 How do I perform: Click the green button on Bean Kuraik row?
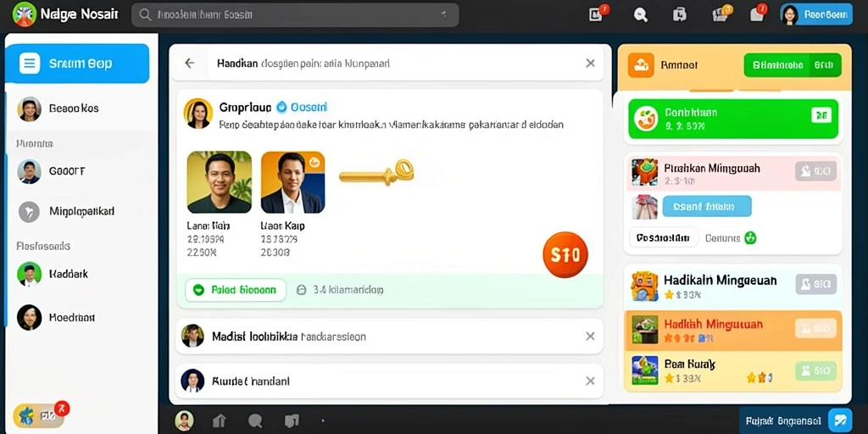[815, 370]
